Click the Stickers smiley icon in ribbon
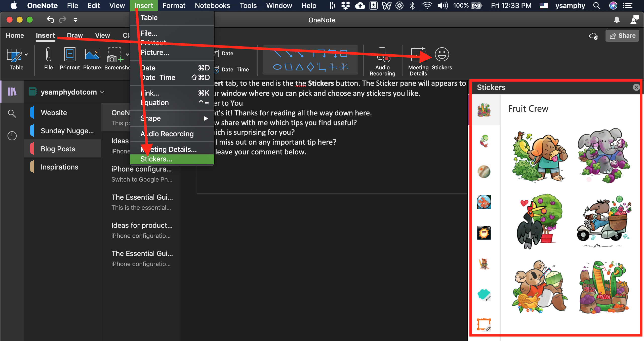This screenshot has height=341, width=644. pos(442,54)
